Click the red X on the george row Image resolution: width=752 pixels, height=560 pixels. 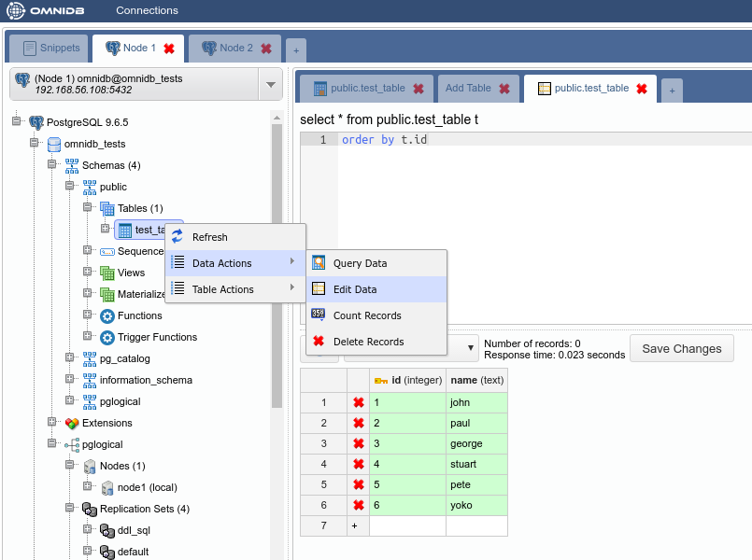(358, 444)
